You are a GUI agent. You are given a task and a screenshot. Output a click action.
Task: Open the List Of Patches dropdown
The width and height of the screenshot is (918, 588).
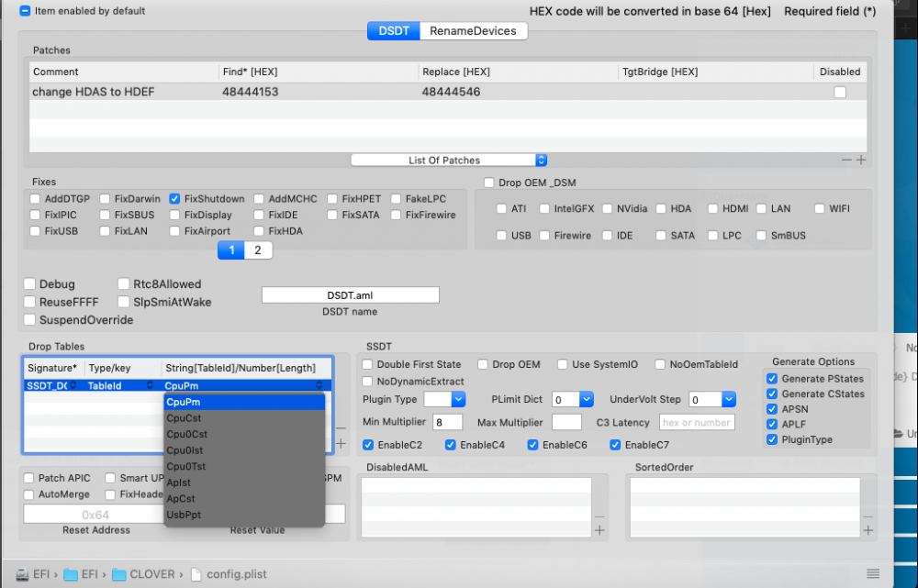(449, 161)
